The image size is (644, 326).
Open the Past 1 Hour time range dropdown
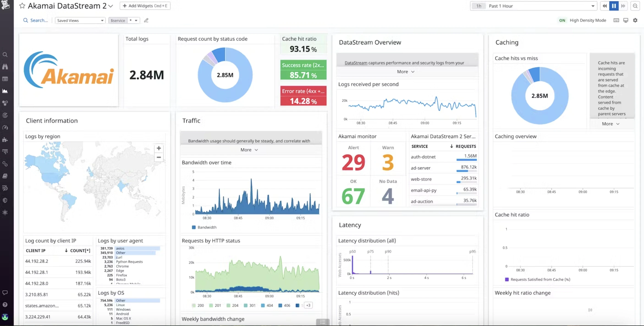592,6
